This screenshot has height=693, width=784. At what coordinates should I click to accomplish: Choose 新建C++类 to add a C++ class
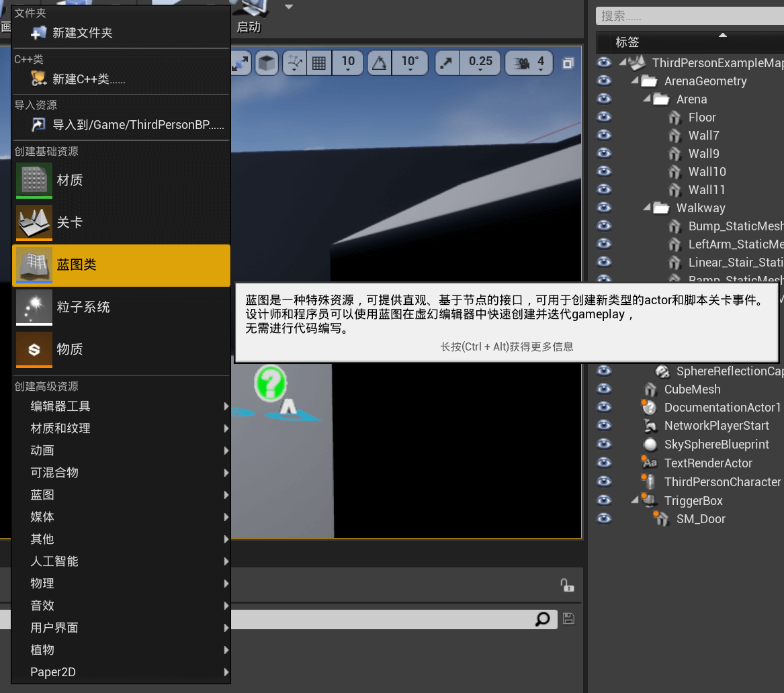pyautogui.click(x=121, y=79)
